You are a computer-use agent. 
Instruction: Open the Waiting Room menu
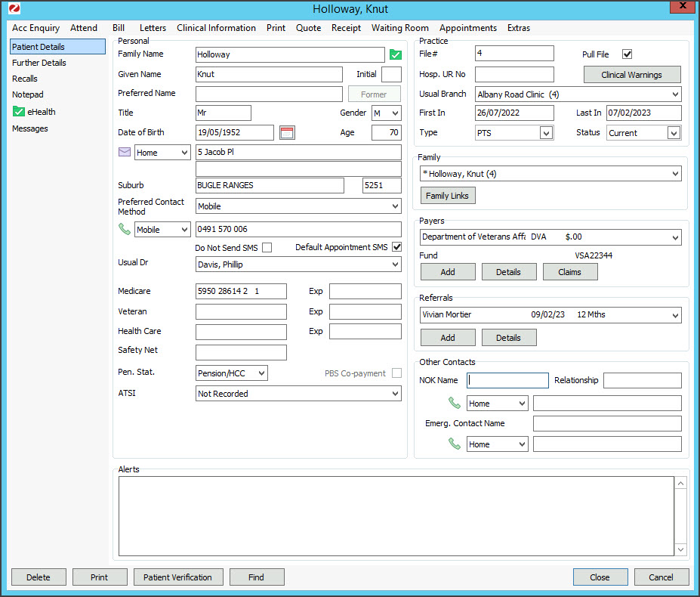click(x=399, y=28)
